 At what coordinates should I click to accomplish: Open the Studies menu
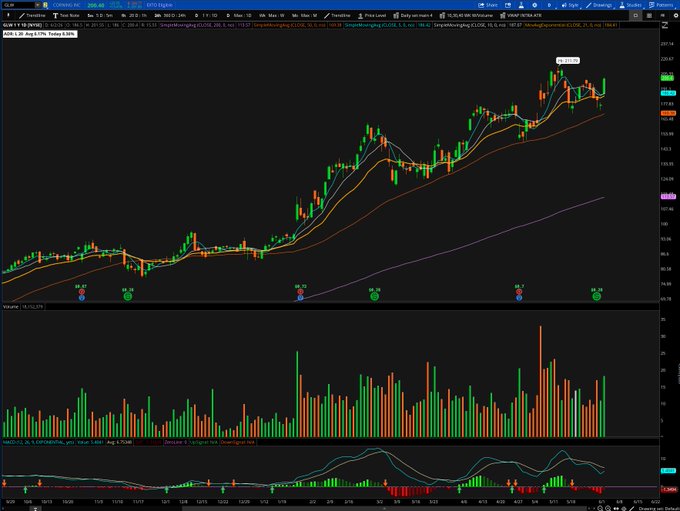(630, 5)
